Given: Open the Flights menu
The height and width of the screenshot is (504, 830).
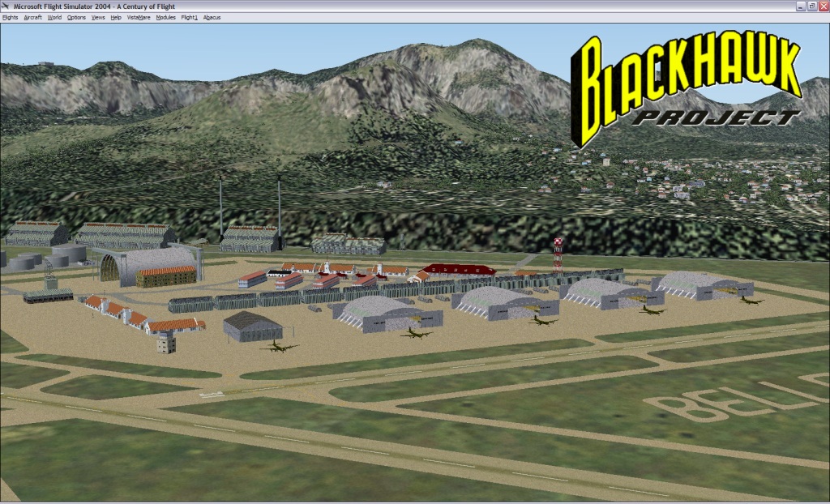Looking at the screenshot, I should (10, 18).
